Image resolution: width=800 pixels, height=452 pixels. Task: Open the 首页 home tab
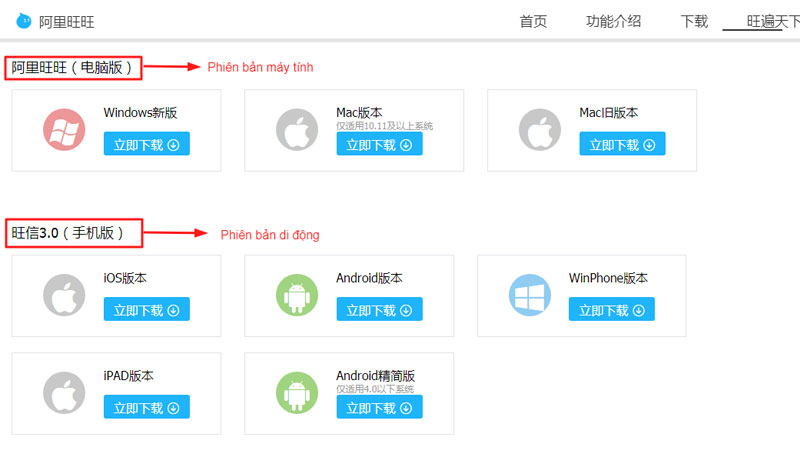533,21
